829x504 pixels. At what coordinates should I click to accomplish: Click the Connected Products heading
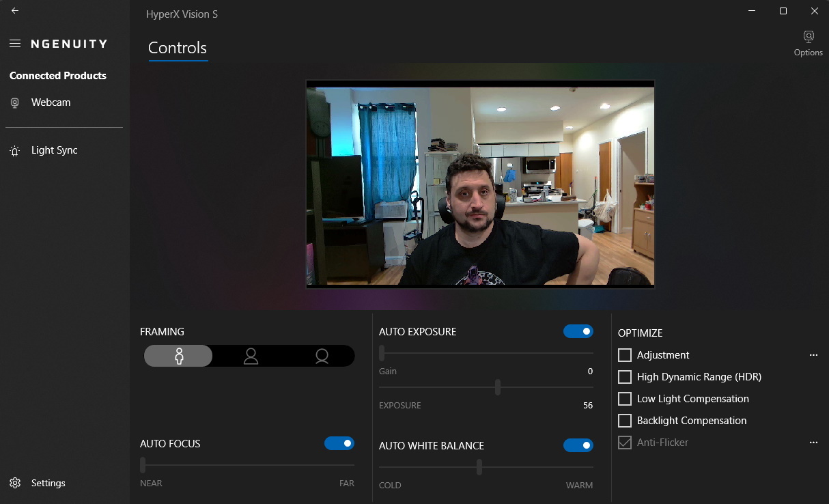click(58, 76)
